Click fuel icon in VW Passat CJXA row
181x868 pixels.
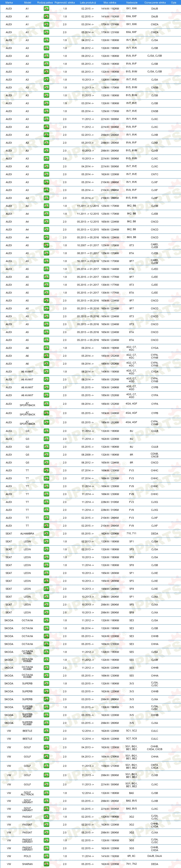(x=46, y=832)
